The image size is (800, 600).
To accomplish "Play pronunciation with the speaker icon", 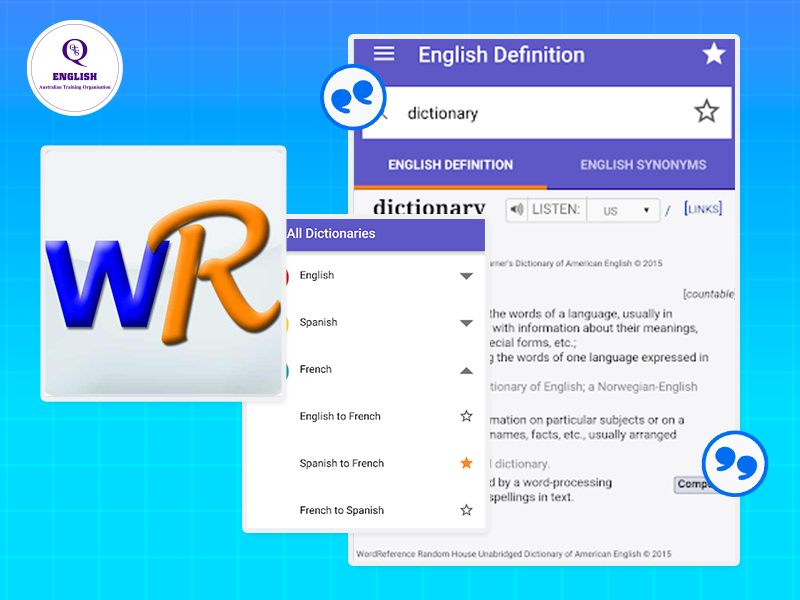I will tap(517, 210).
